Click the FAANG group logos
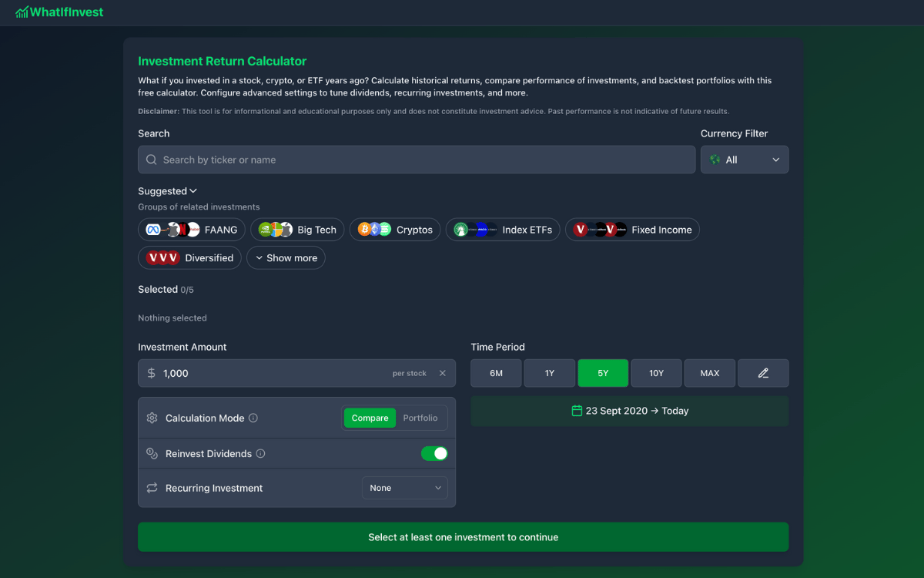Viewport: 924px width, 578px height. tap(173, 230)
